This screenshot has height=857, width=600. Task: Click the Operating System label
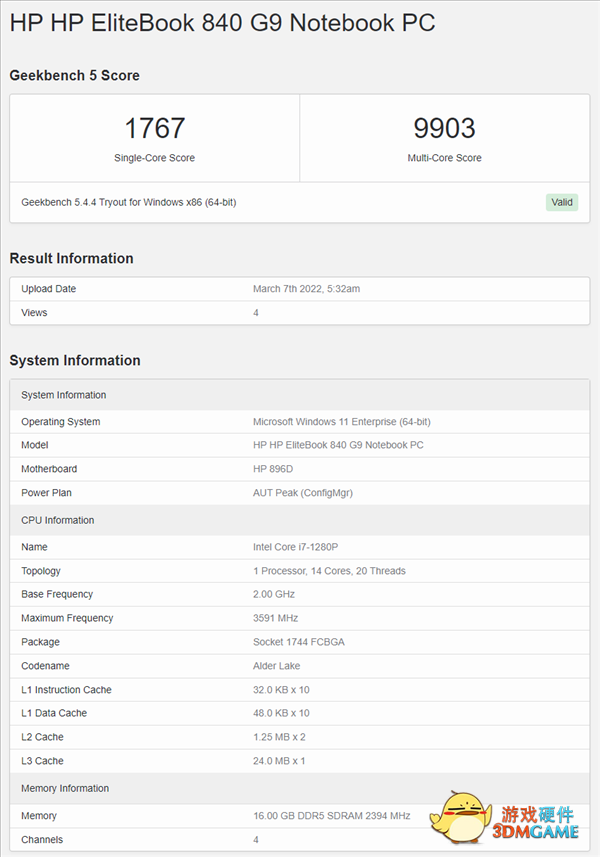[61, 421]
